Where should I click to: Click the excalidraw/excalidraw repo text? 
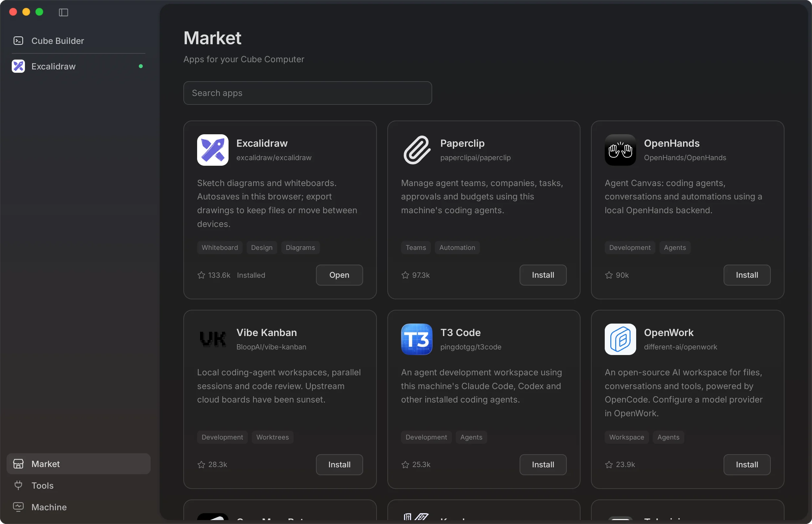point(274,158)
